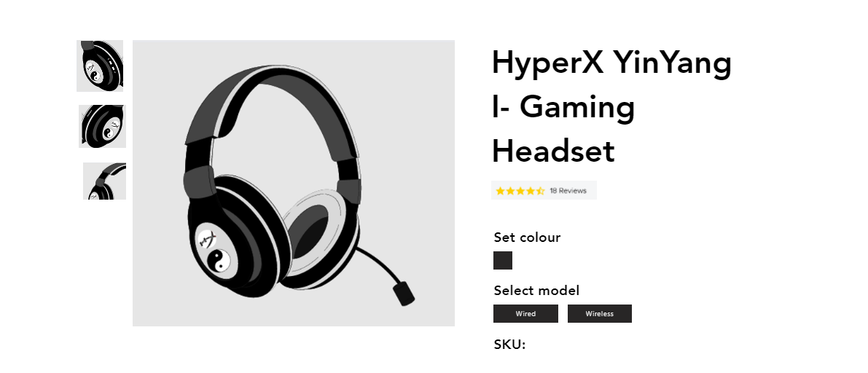Click the half-filled fifth rating star
Viewport: 868px width, 373px height.
[x=540, y=191]
